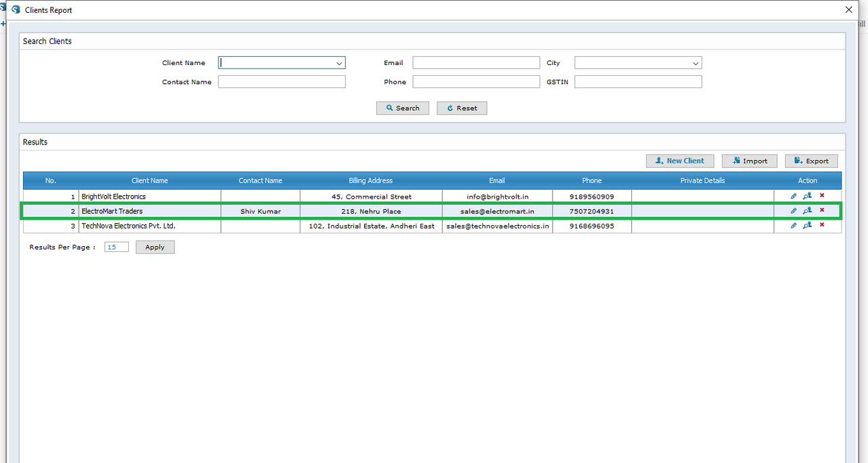Click the address 45, Commercial Street
The width and height of the screenshot is (868, 463).
click(x=371, y=197)
